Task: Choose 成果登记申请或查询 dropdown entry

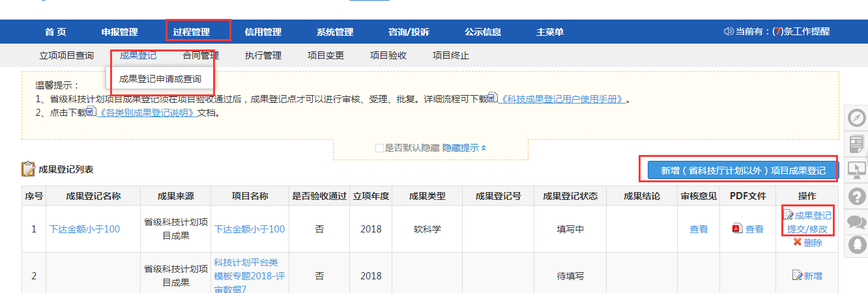Action: coord(160,79)
